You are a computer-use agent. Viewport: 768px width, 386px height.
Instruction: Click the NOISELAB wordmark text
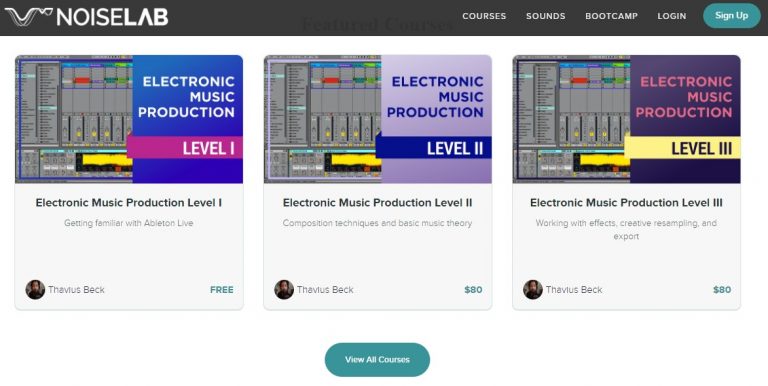112,17
